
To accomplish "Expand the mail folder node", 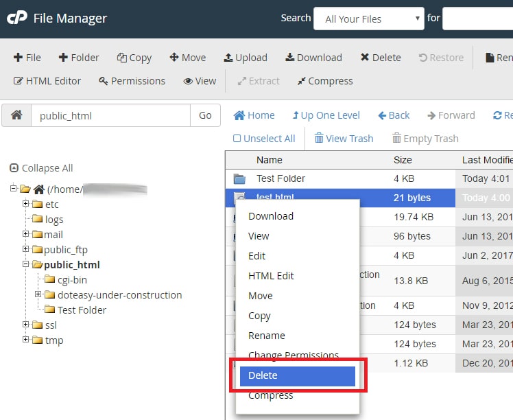I will 25,234.
